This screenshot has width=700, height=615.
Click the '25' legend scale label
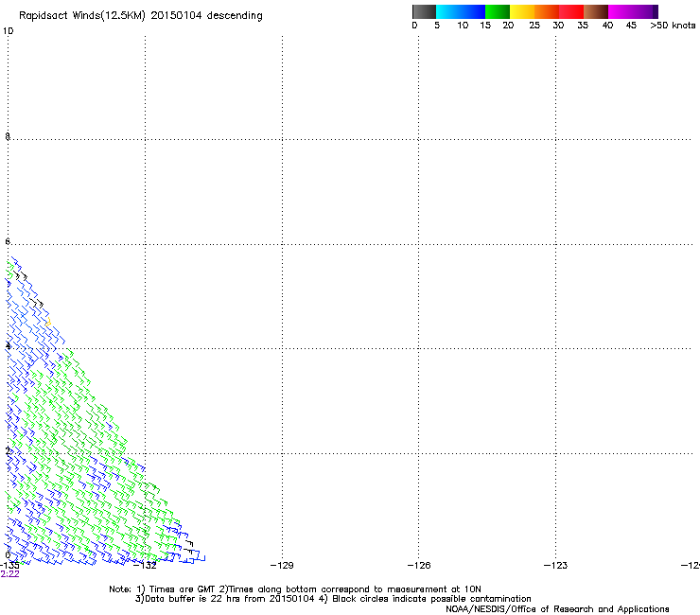534,26
